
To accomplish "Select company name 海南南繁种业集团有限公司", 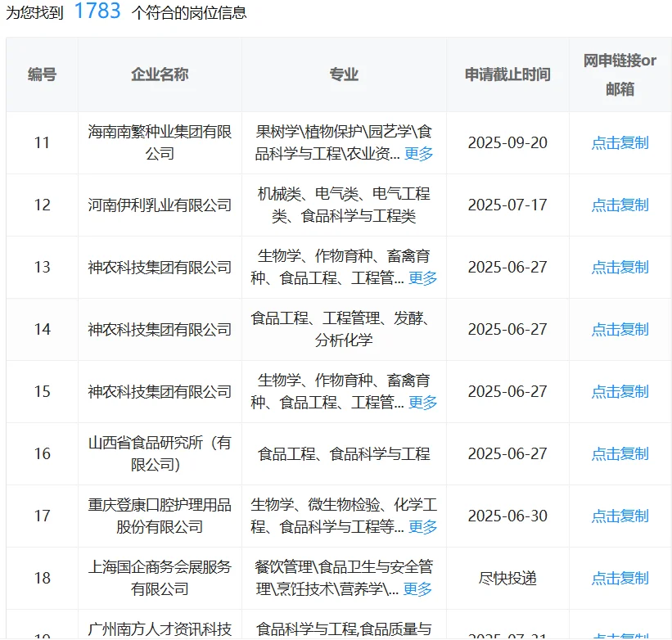I will [160, 142].
